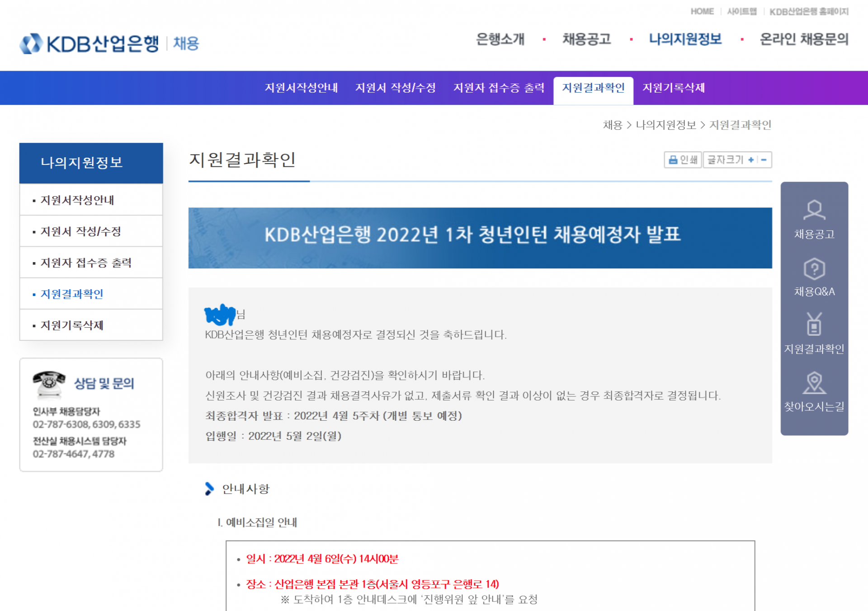This screenshot has height=611, width=868.
Task: Decrease text size with the - icon
Action: click(763, 160)
